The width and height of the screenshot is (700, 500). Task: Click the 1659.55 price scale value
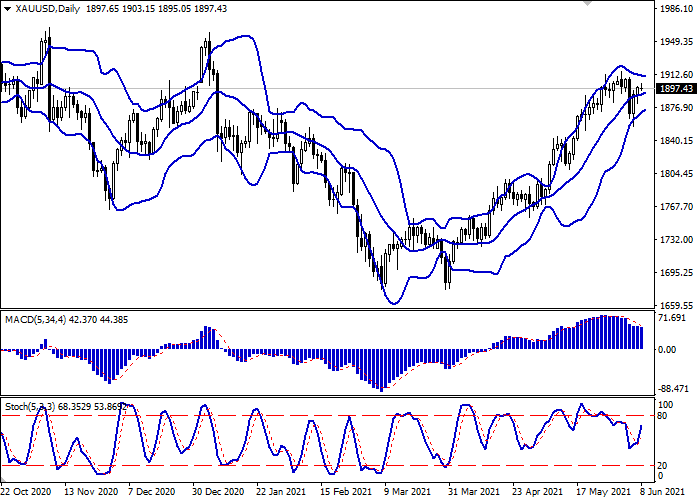676,306
